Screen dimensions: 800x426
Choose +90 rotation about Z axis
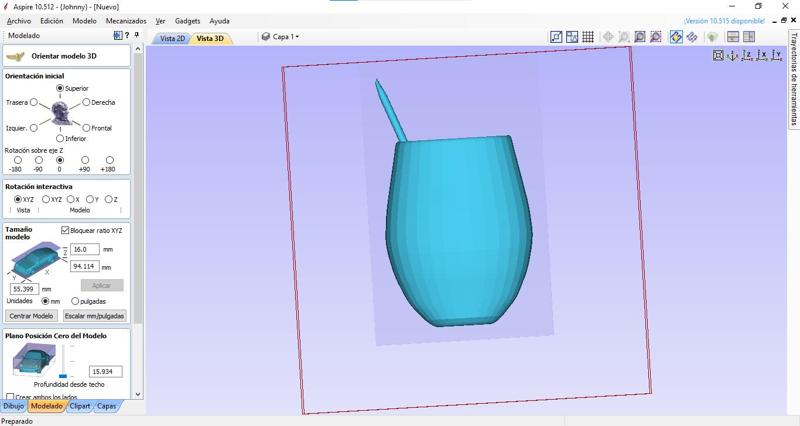click(85, 160)
